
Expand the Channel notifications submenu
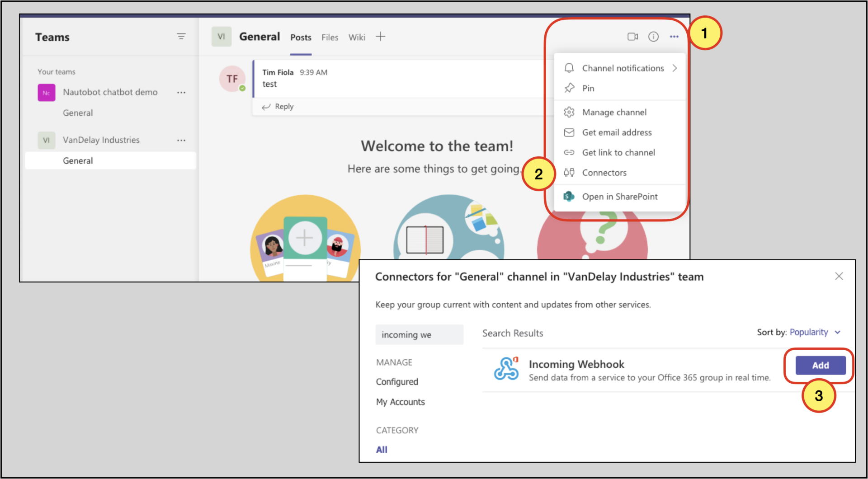(674, 68)
